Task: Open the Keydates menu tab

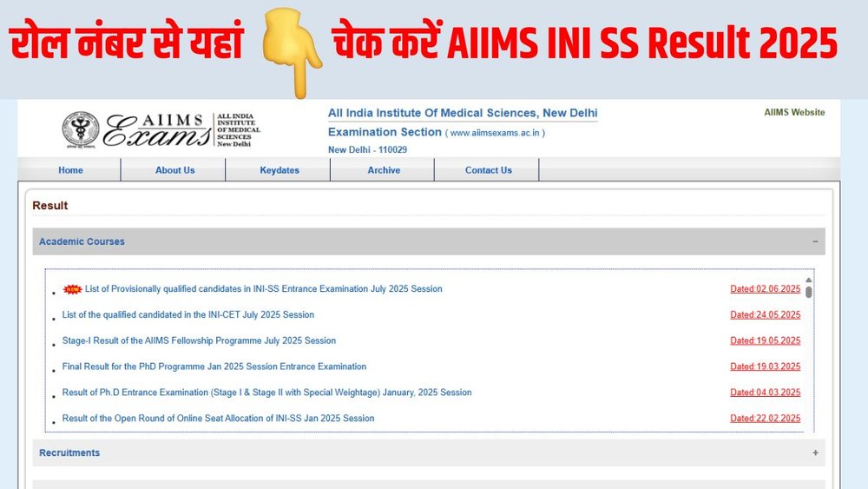Action: point(279,170)
